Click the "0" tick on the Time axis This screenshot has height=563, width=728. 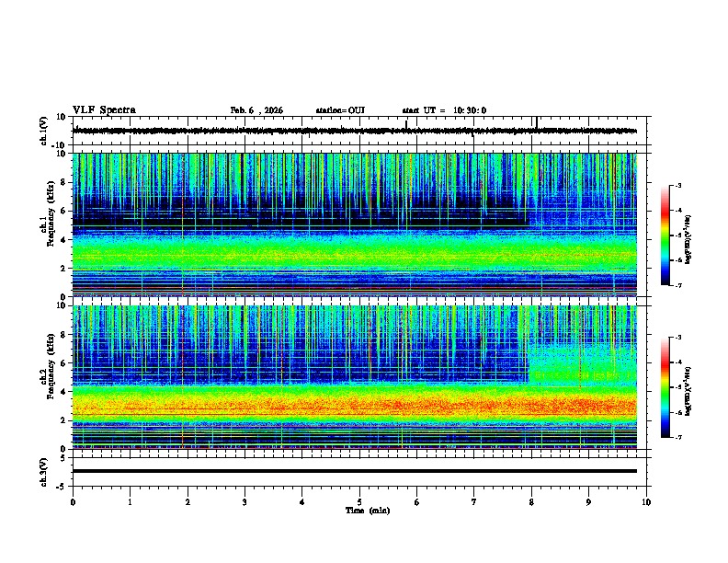point(73,502)
